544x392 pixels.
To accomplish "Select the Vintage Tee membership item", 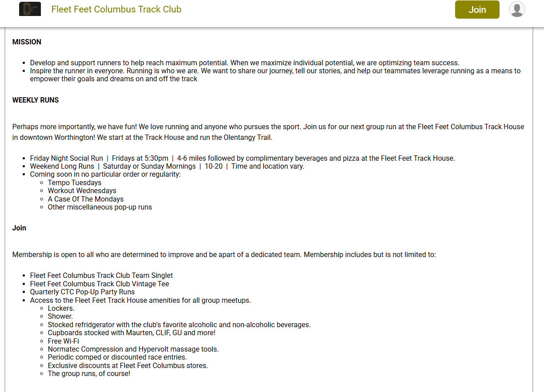I will pyautogui.click(x=100, y=284).
